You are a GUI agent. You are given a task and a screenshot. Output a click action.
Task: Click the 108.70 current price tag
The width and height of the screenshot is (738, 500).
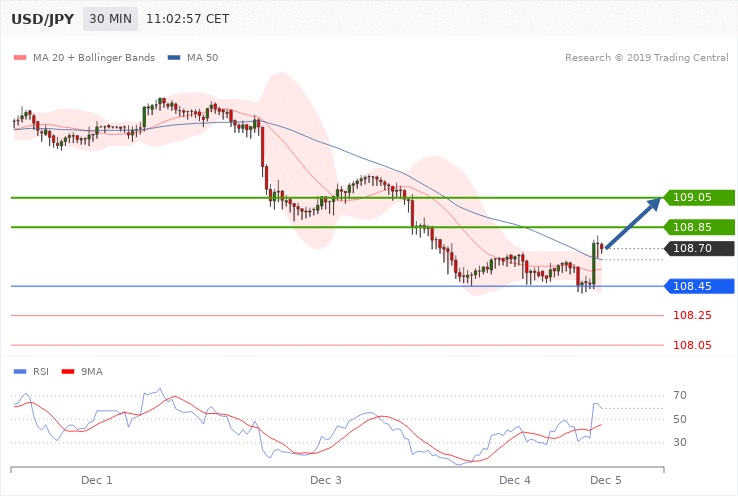pyautogui.click(x=698, y=248)
